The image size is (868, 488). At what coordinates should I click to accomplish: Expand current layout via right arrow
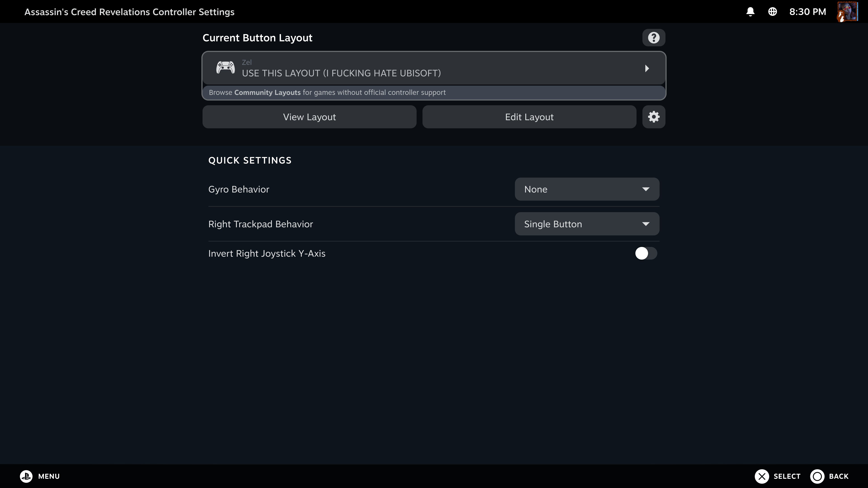click(647, 68)
